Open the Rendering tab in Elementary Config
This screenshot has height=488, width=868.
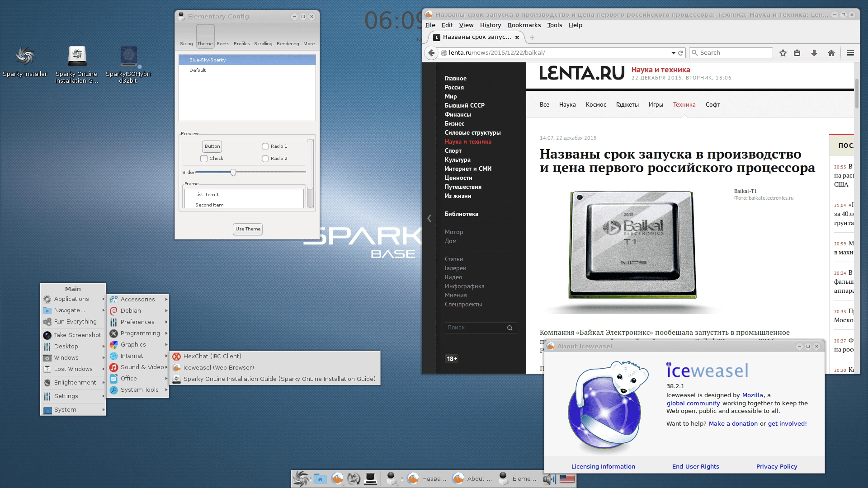pos(288,36)
